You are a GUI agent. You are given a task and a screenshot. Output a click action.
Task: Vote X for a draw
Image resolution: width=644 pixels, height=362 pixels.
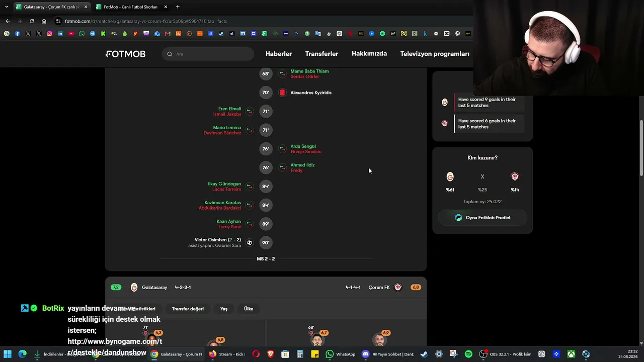tap(482, 176)
